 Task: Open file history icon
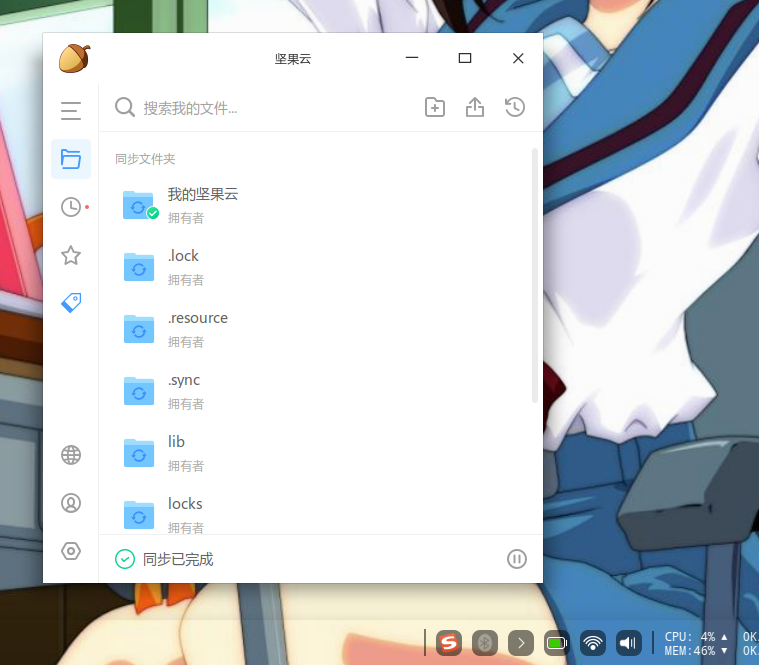pos(515,107)
